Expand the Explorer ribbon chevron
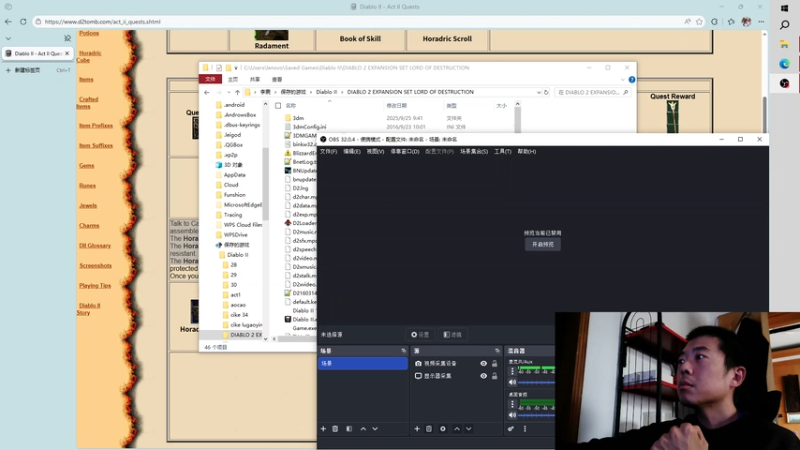This screenshot has height=450, width=800. pyautogui.click(x=622, y=80)
